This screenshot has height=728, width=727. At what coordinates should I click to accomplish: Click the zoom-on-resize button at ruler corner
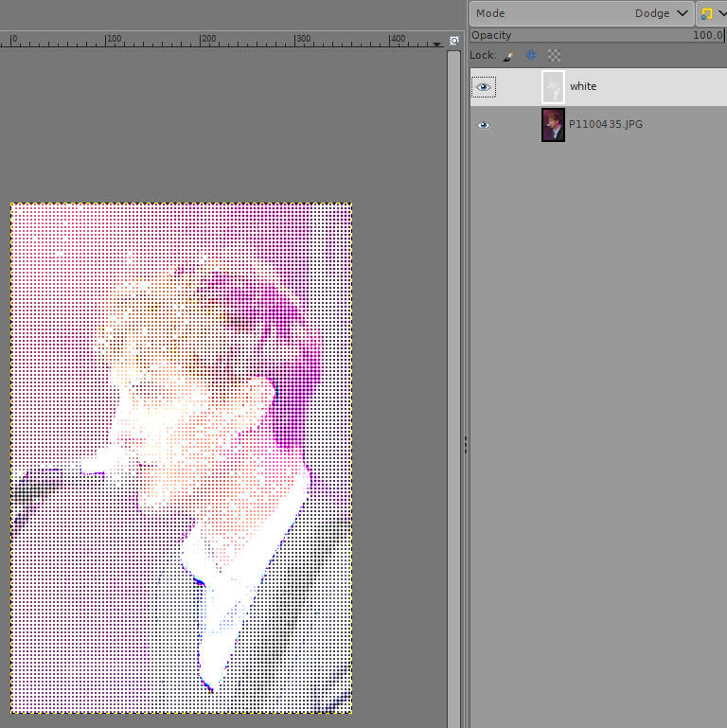tap(454, 41)
